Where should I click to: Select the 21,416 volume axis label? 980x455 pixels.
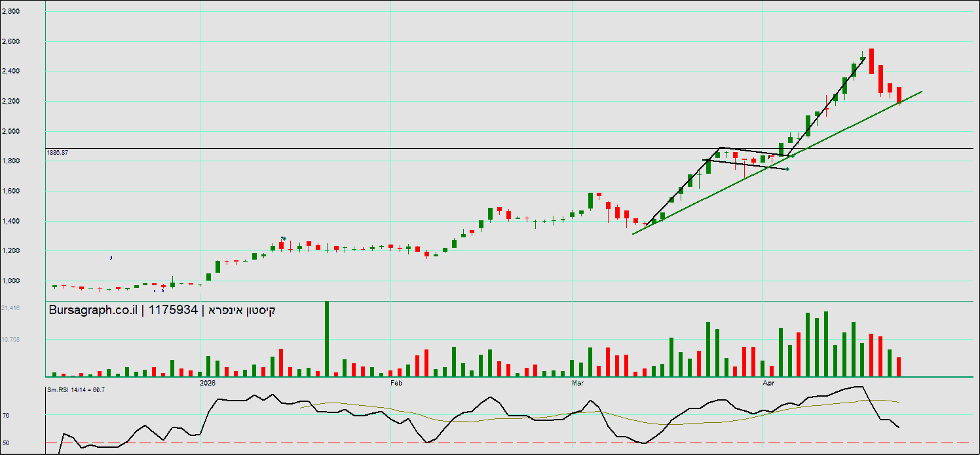pyautogui.click(x=10, y=307)
